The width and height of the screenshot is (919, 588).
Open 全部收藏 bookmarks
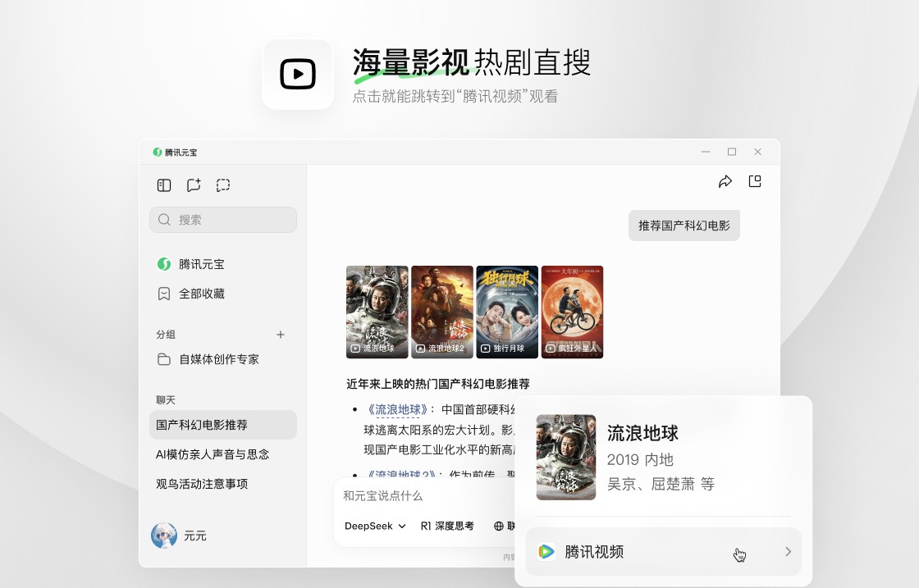click(x=201, y=294)
